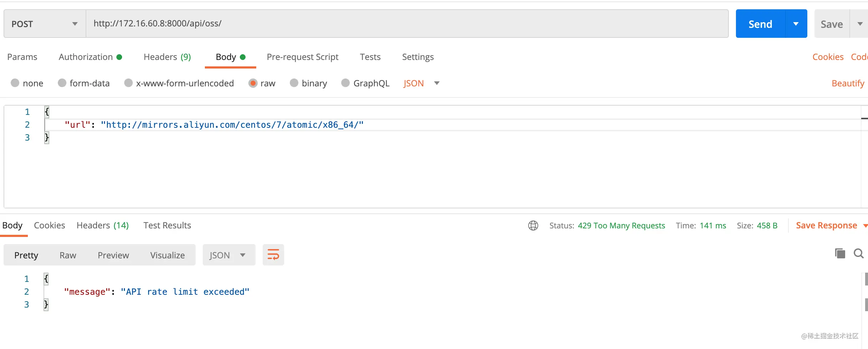The width and height of the screenshot is (868, 349).
Task: Open the response Cookies tab
Action: click(x=49, y=225)
